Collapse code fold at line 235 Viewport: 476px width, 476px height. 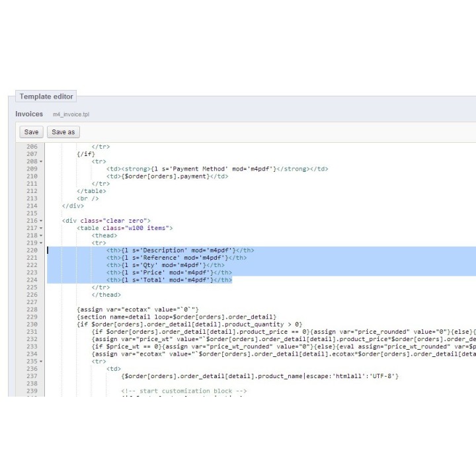pos(41,362)
